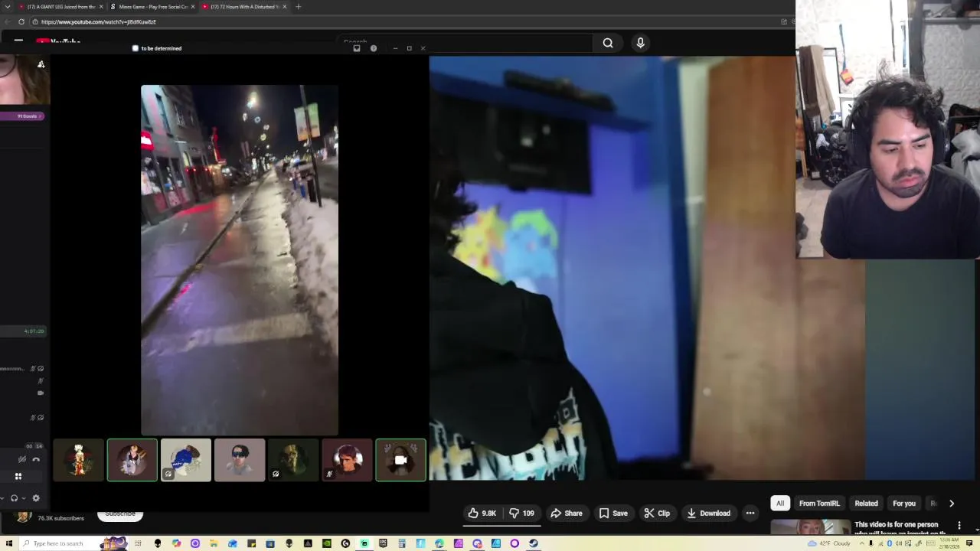Open a new browser tab
This screenshot has width=980, height=551.
(299, 7)
